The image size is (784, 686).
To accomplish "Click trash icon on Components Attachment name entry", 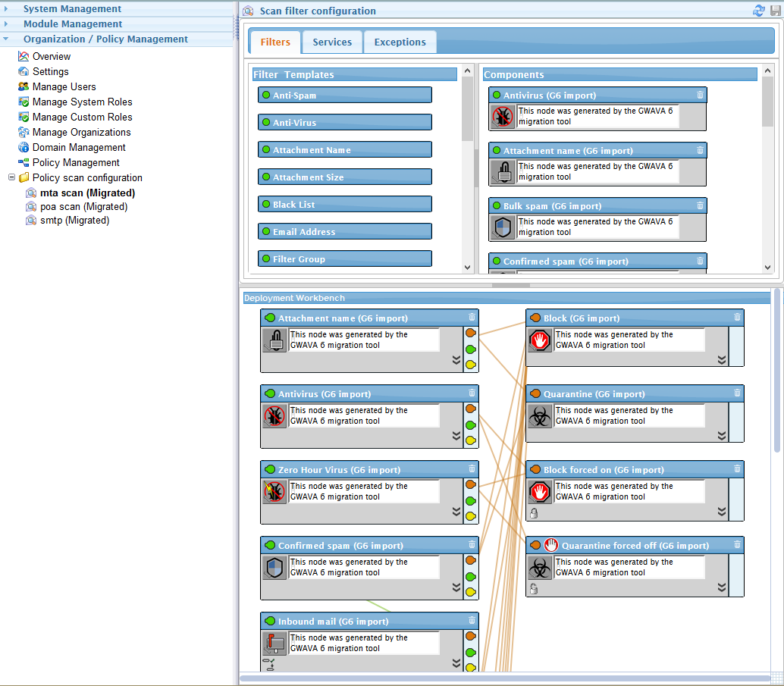I will (700, 151).
